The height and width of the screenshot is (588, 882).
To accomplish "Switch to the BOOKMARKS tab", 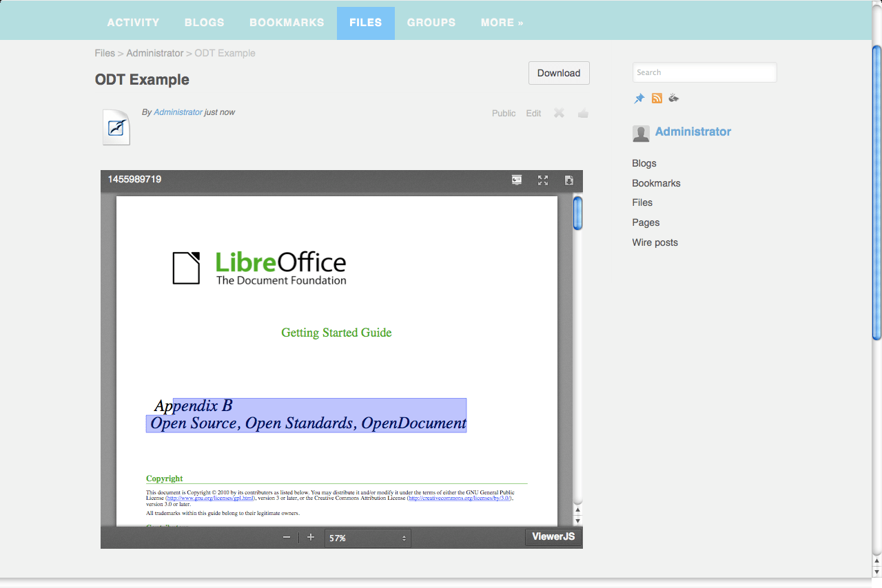I will point(287,23).
